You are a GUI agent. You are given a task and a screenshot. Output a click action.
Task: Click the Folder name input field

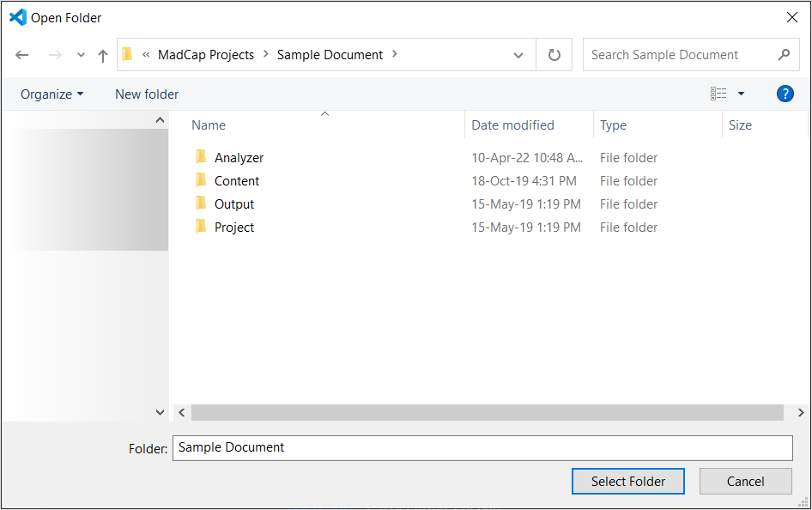pos(482,448)
